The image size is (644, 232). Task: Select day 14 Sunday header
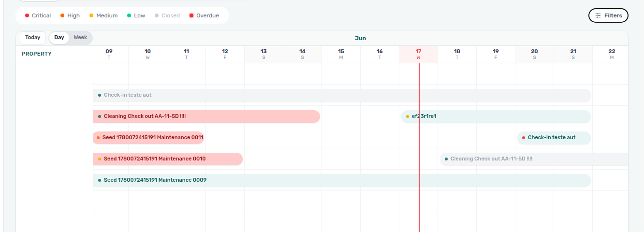click(x=302, y=54)
